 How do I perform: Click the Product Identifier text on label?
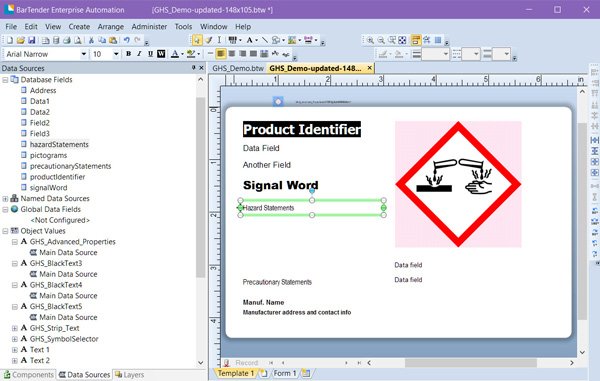(x=302, y=129)
